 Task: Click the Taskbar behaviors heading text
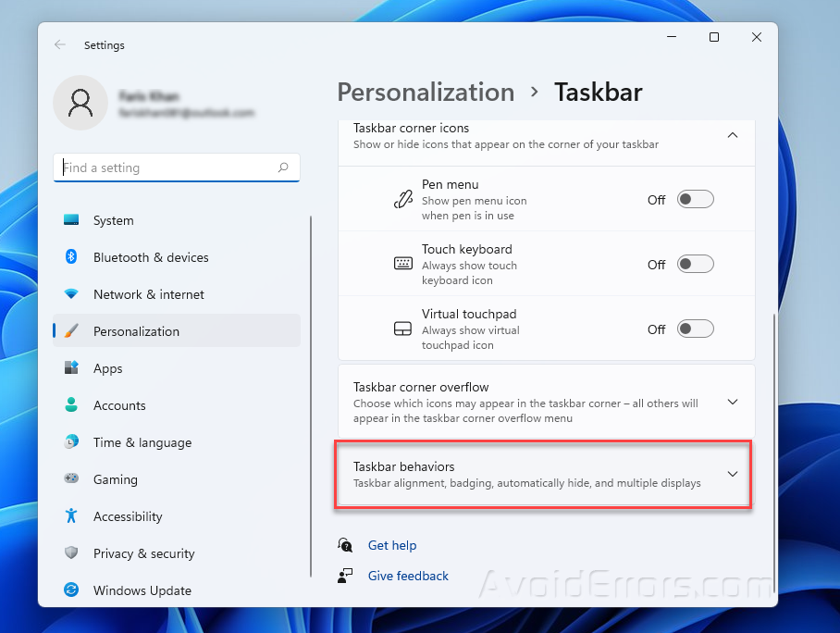point(404,466)
